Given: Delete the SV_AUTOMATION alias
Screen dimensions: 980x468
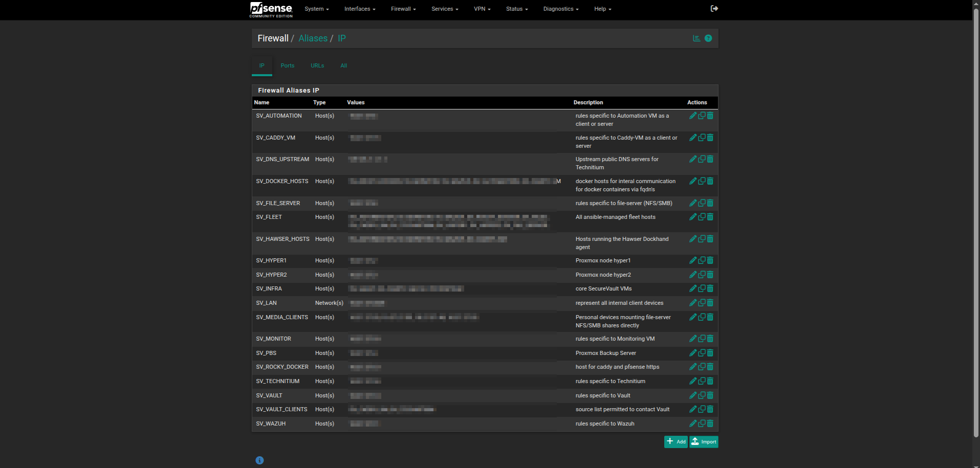Looking at the screenshot, I should pyautogui.click(x=710, y=116).
